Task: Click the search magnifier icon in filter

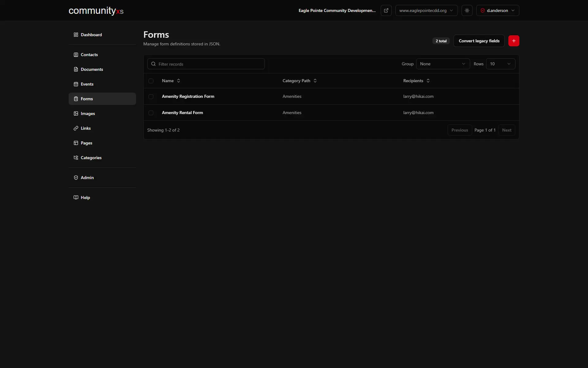Action: [153, 64]
